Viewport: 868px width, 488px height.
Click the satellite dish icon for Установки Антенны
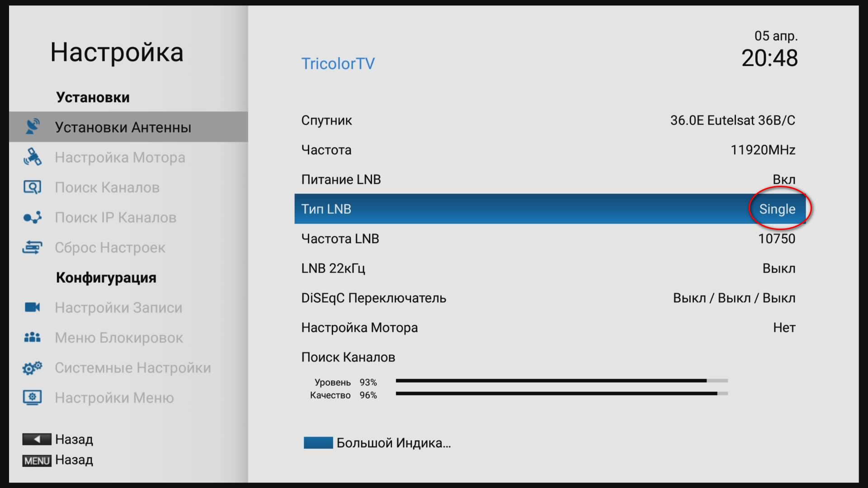32,127
